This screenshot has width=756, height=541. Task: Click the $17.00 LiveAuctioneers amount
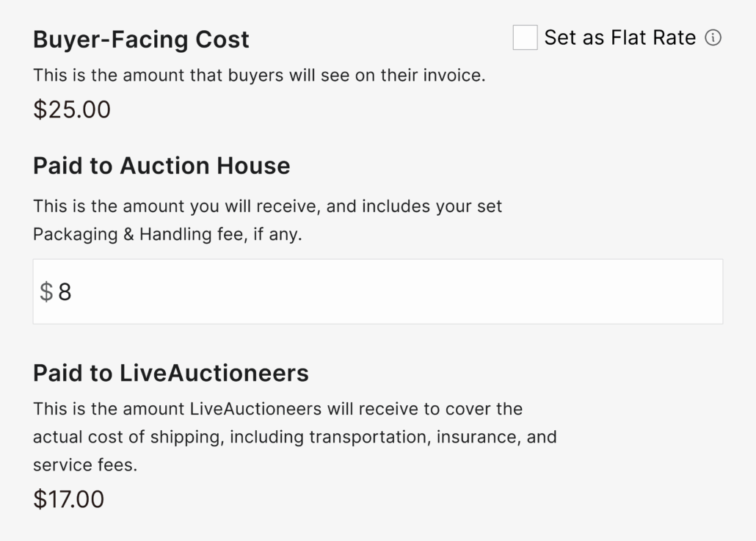click(x=69, y=500)
